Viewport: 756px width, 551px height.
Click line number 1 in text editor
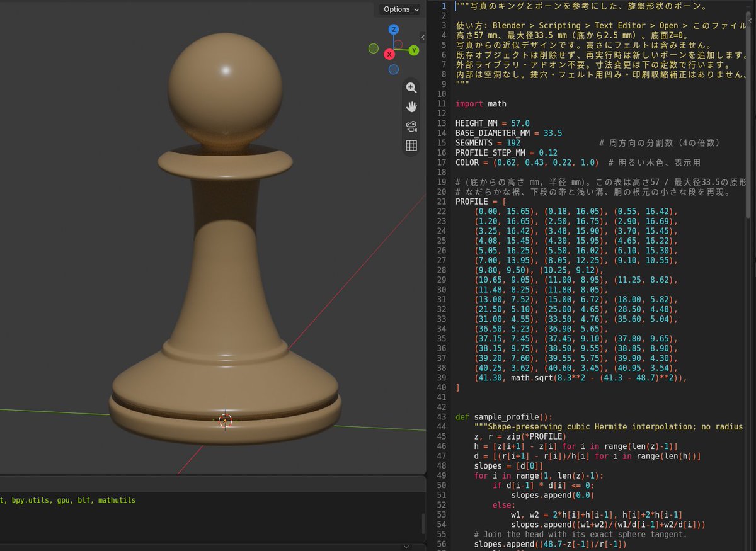[444, 6]
